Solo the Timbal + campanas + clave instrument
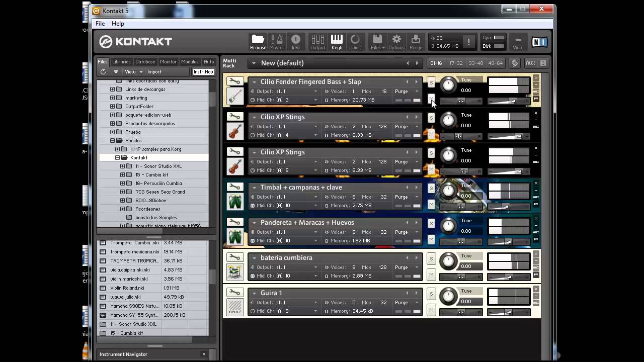Image resolution: width=644 pixels, height=362 pixels. tap(431, 188)
